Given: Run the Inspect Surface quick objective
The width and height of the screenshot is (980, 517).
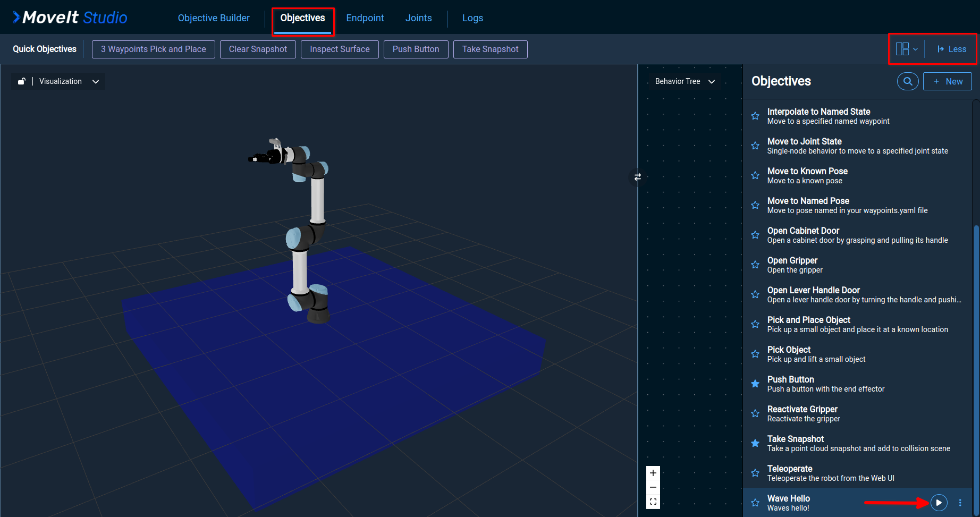Looking at the screenshot, I should [x=340, y=49].
